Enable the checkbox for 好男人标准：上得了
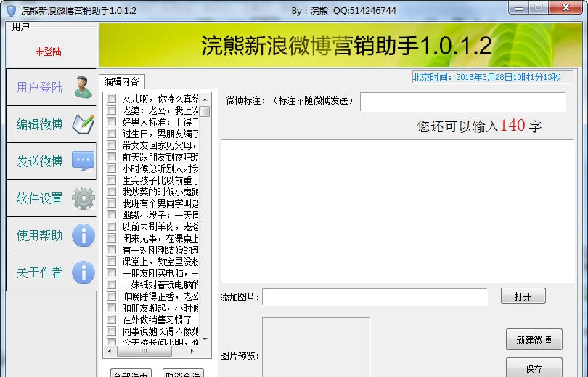The height and width of the screenshot is (377, 588). [x=111, y=121]
